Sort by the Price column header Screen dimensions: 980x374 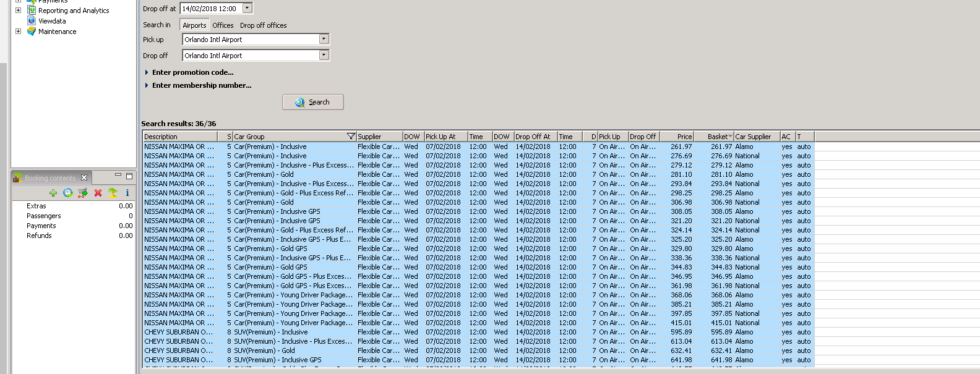[x=677, y=137]
